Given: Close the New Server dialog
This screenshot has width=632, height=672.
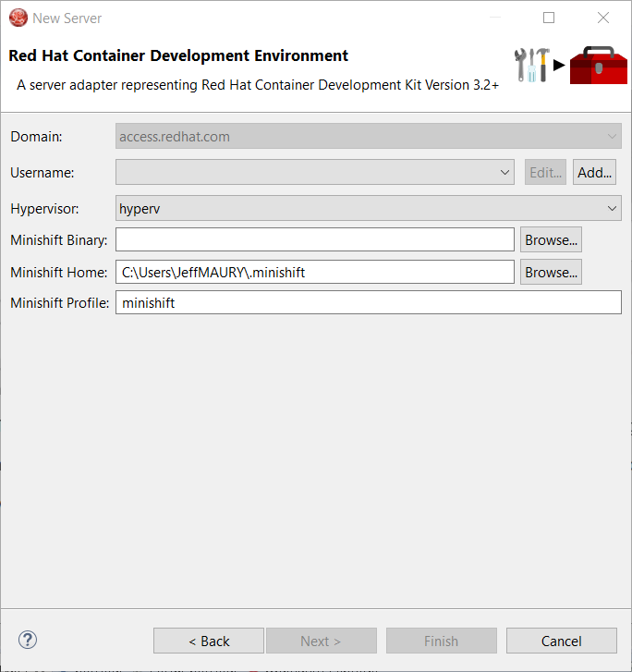Looking at the screenshot, I should click(603, 18).
